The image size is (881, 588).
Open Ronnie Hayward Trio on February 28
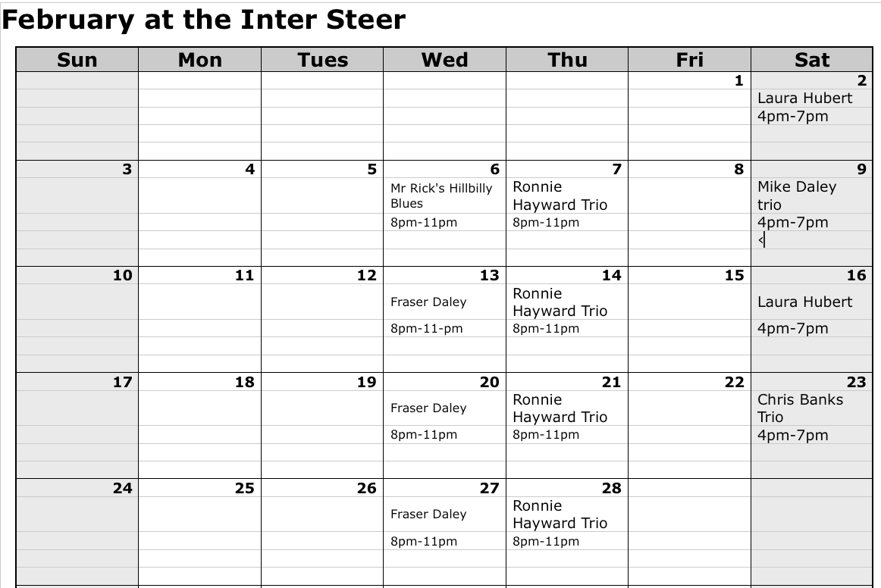pos(560,514)
